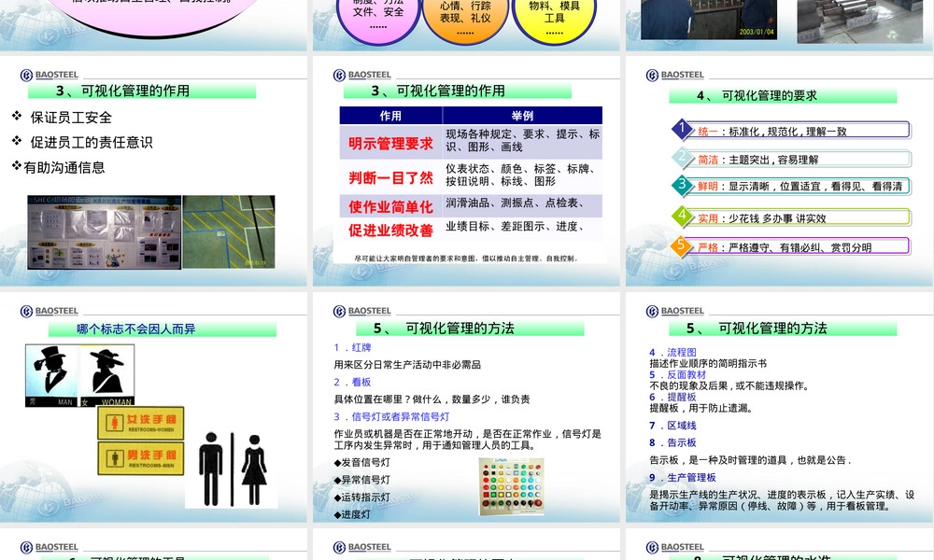Click the female restroom pictogram in dress
This screenshot has width=934, height=560.
pyautogui.click(x=254, y=469)
